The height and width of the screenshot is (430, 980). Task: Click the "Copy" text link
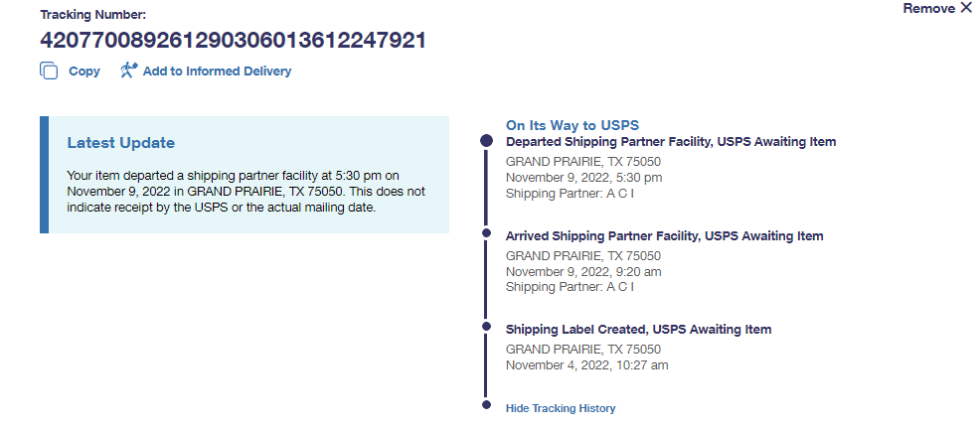pyautogui.click(x=84, y=72)
